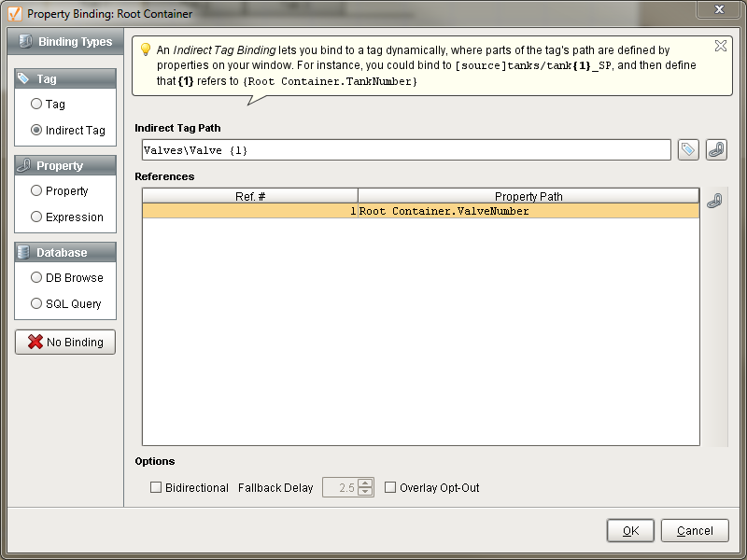Image resolution: width=747 pixels, height=560 pixels.
Task: Click the property link icon beside Indirect Tag Path
Action: 716,150
